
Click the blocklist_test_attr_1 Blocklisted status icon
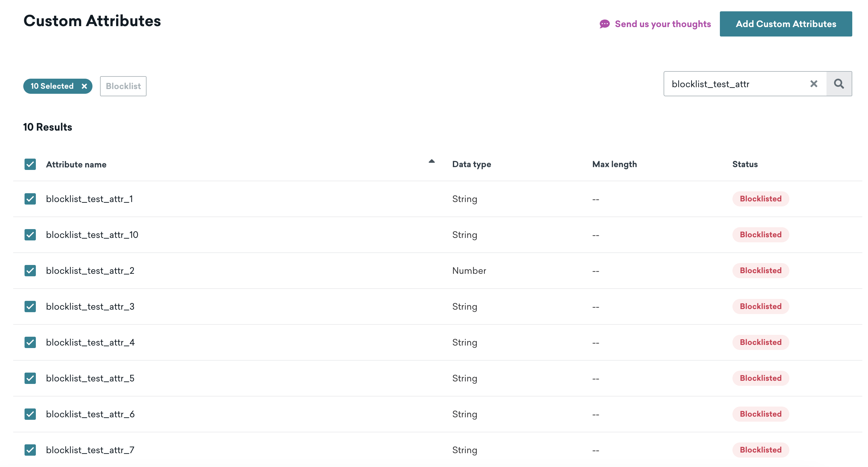tap(760, 199)
